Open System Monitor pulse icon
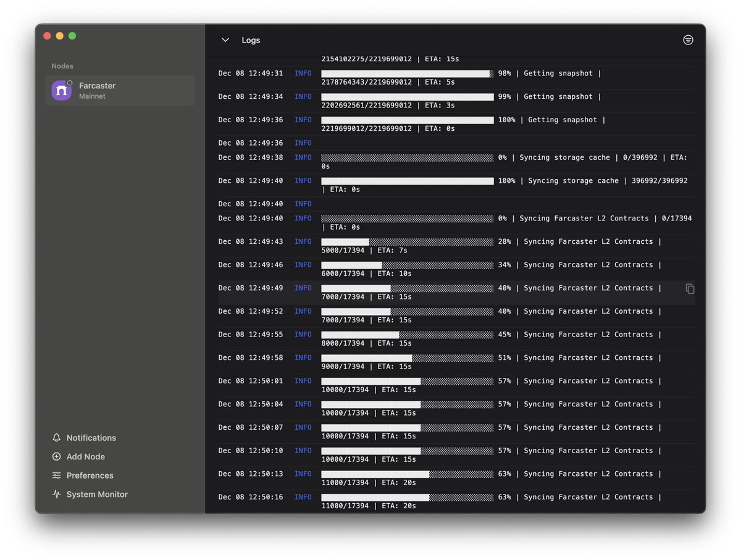This screenshot has height=560, width=741. (x=57, y=495)
